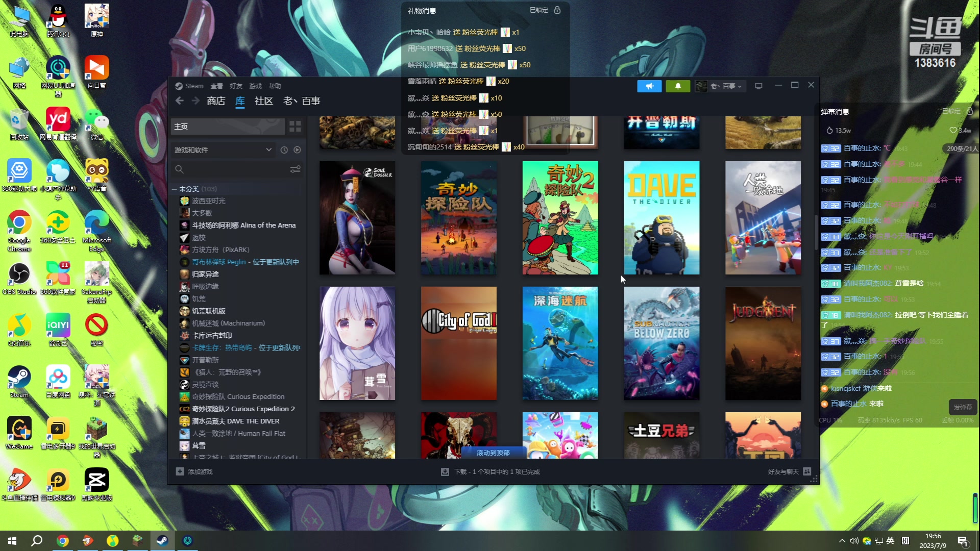The image size is (980, 551).
Task: Select 波西亚时光 in the game list
Action: point(209,201)
